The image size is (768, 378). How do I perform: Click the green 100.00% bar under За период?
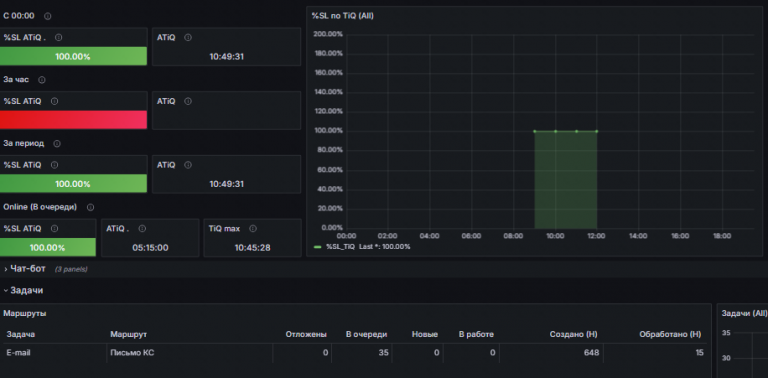[x=73, y=184]
